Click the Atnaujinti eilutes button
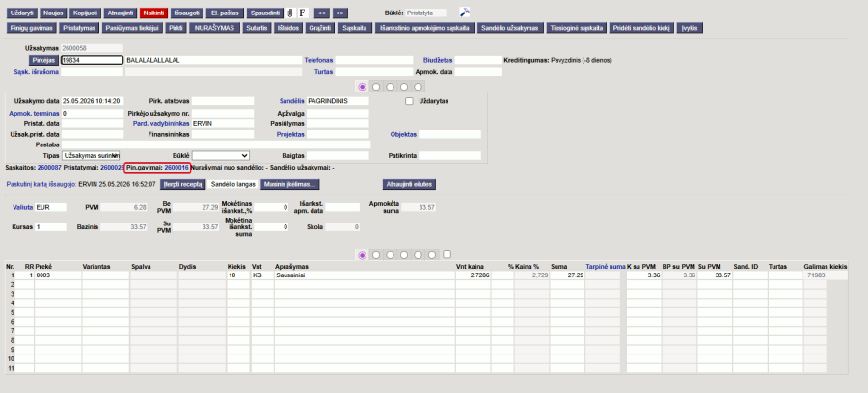Image resolution: width=868 pixels, height=393 pixels. click(x=409, y=184)
